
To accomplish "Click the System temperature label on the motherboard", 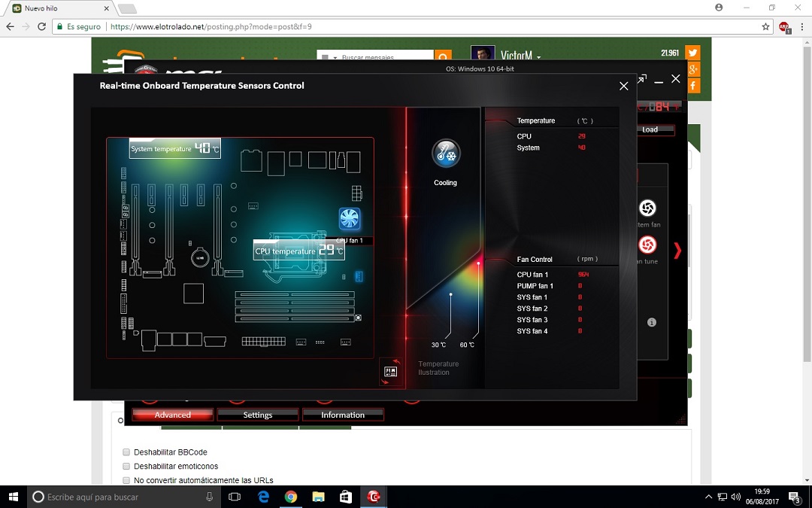I will tap(175, 148).
